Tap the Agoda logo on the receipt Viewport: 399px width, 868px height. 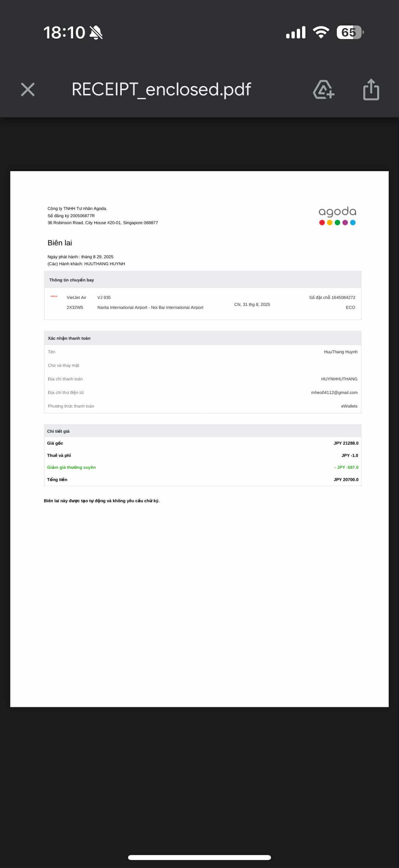tap(337, 216)
